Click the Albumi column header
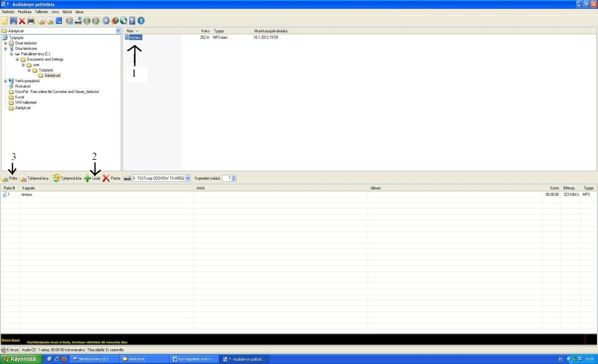The image size is (598, 364). point(455,188)
